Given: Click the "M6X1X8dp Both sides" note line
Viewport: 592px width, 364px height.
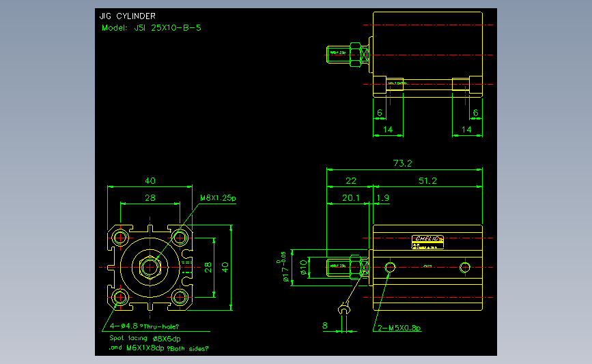Looking at the screenshot, I should (x=158, y=348).
